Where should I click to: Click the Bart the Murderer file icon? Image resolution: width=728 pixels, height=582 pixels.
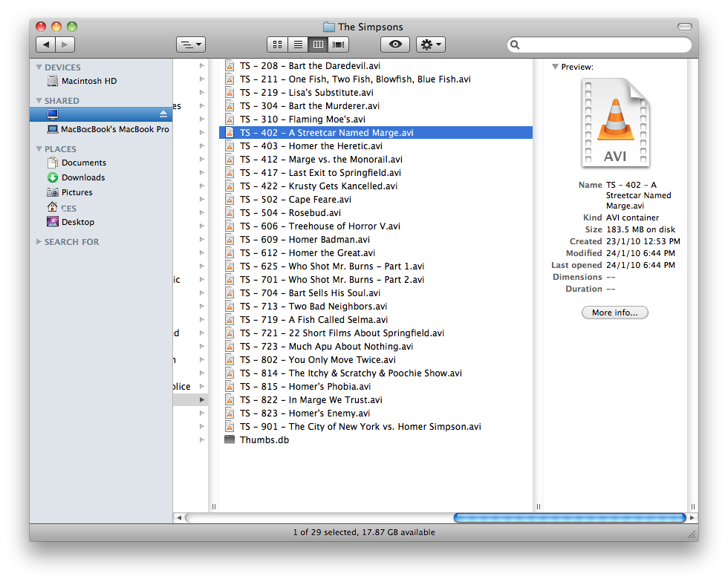[230, 106]
